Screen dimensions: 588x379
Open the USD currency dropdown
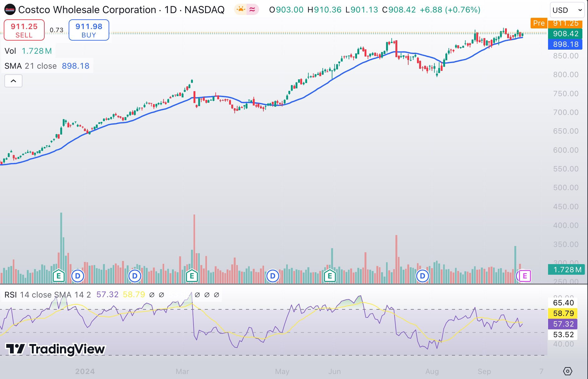(567, 10)
